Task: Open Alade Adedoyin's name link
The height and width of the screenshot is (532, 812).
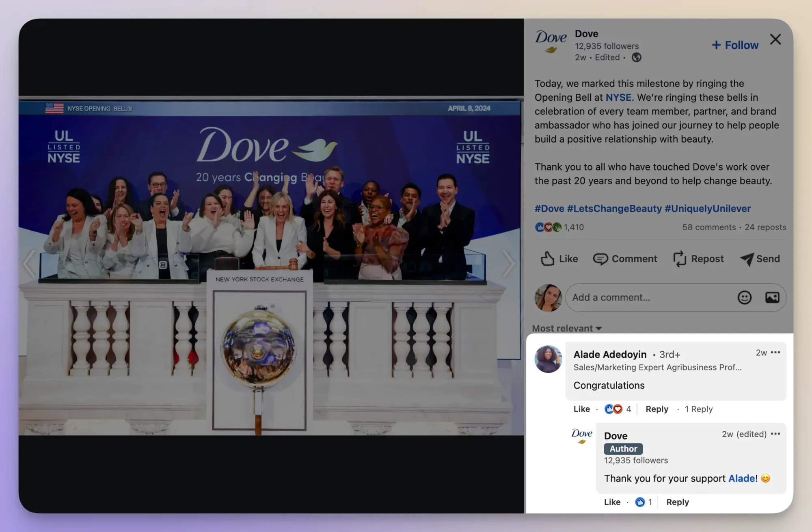Action: [610, 355]
